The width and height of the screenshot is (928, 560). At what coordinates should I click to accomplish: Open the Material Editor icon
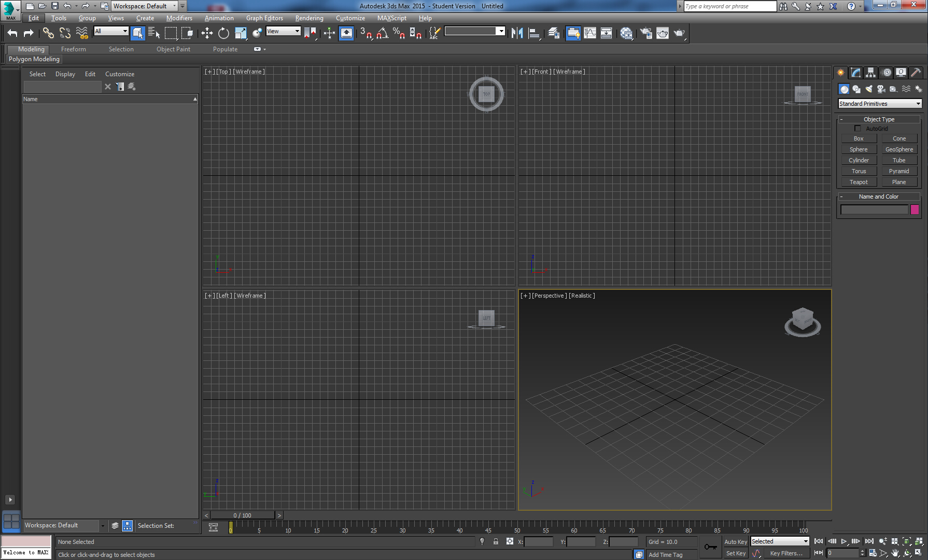pyautogui.click(x=626, y=33)
